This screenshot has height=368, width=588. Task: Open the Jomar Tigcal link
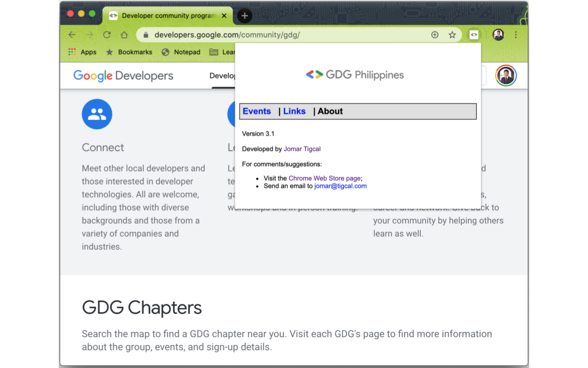click(302, 149)
